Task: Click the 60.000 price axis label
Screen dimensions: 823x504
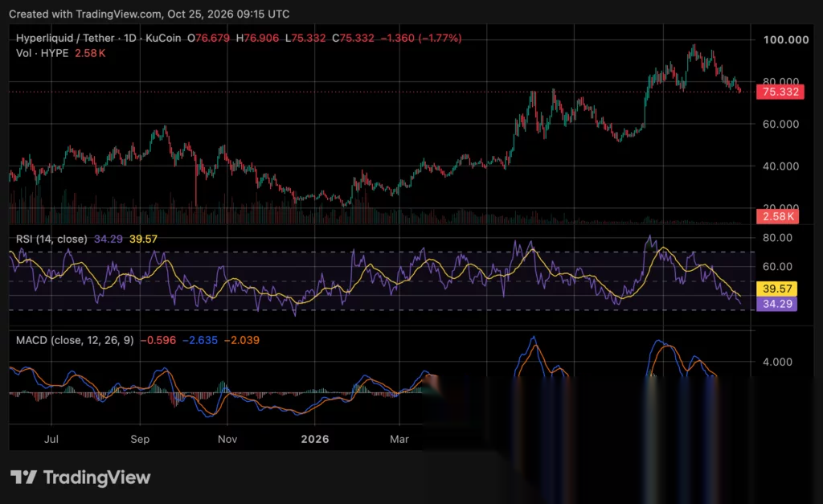Action: click(780, 125)
